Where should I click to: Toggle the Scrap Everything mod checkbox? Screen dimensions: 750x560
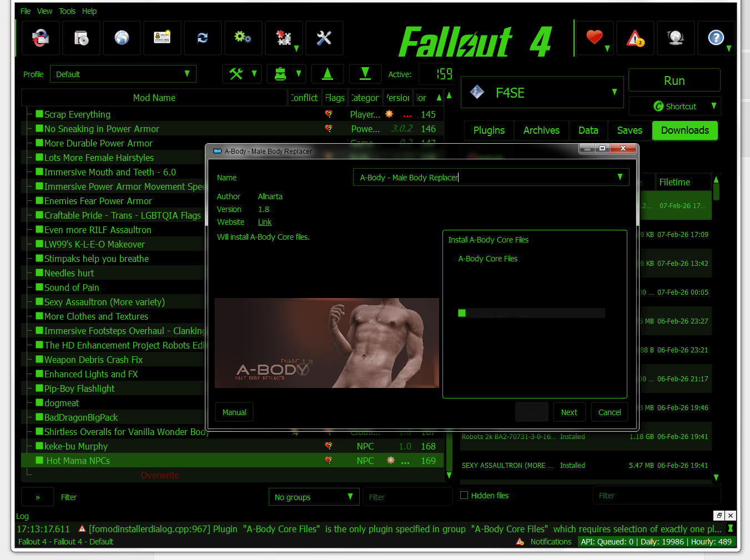(x=39, y=114)
